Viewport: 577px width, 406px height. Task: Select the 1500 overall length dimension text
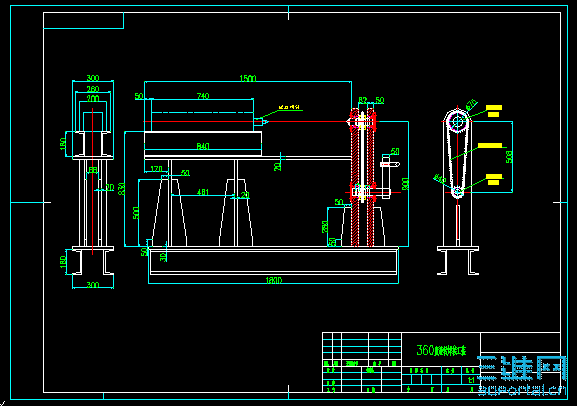pos(248,78)
